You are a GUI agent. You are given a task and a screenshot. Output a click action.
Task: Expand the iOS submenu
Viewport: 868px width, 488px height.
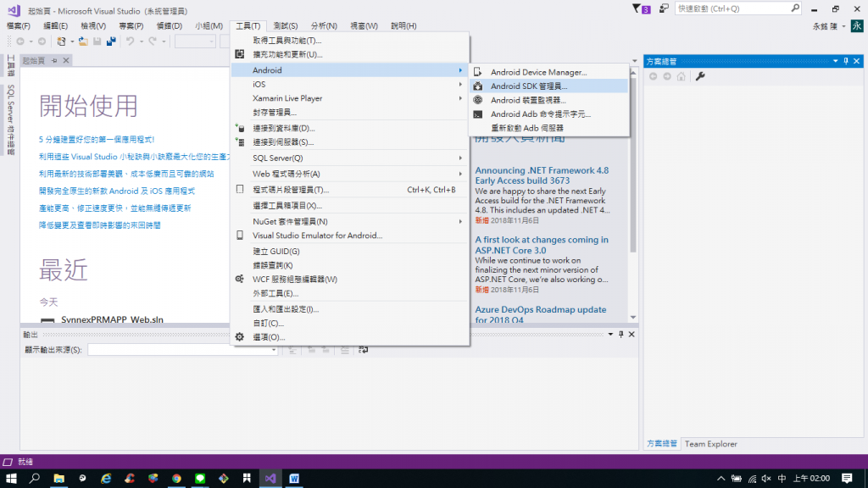click(x=350, y=84)
